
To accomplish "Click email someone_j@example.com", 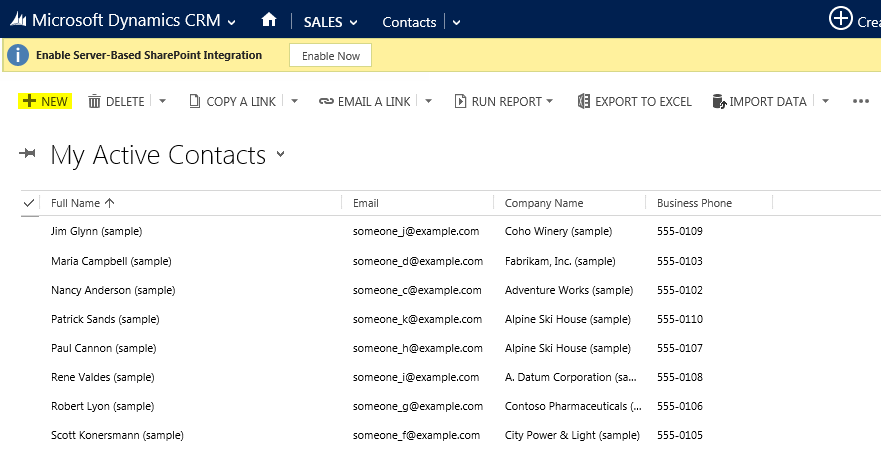I will coord(416,231).
